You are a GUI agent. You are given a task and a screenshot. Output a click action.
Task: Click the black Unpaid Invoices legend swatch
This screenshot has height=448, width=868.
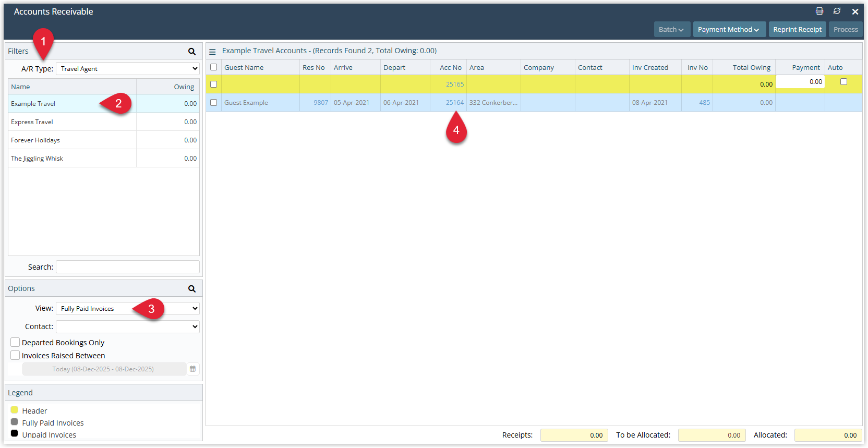15,433
